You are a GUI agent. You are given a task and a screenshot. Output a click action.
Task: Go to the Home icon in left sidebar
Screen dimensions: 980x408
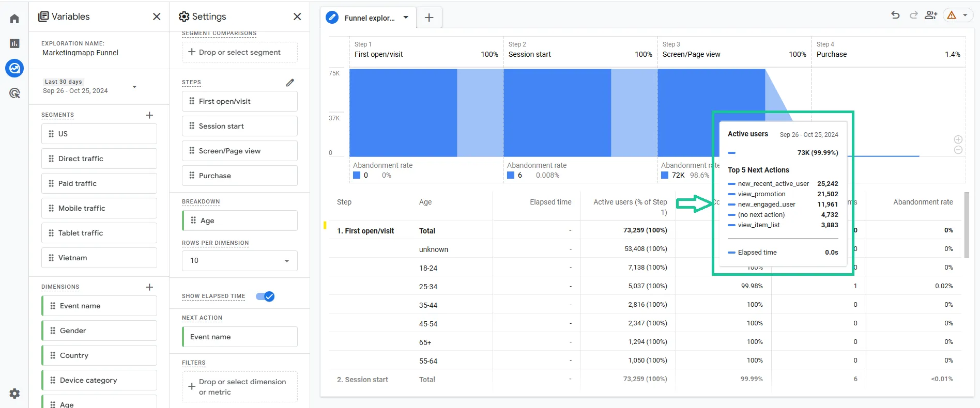click(14, 19)
